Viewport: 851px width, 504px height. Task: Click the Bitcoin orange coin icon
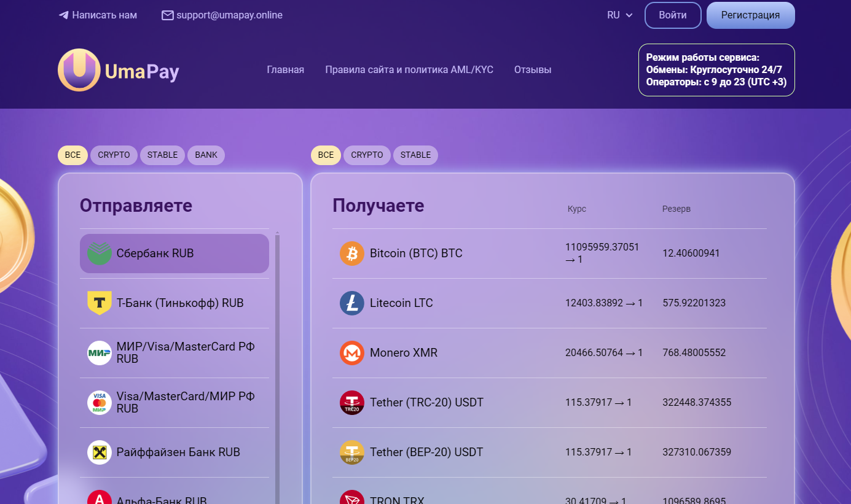click(x=352, y=254)
